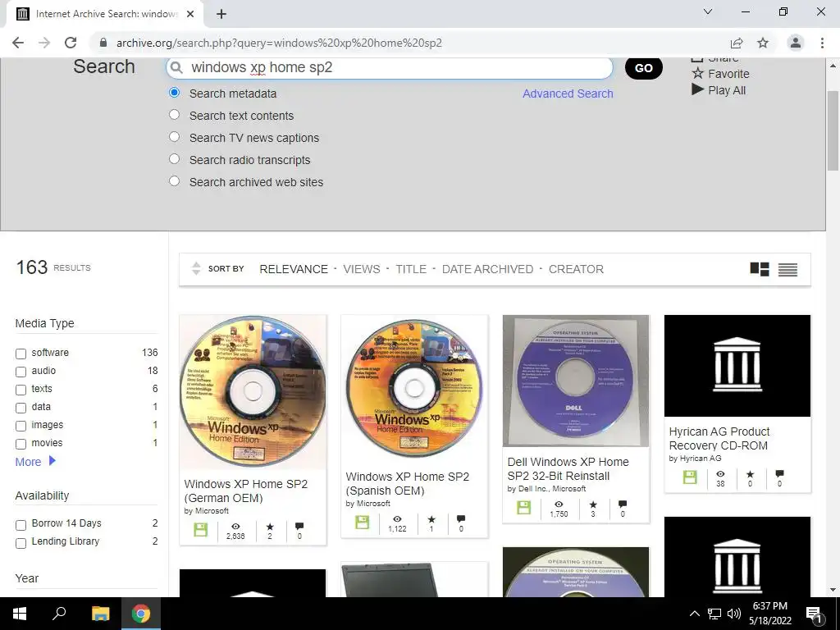Open taskbar search magnifier
The height and width of the screenshot is (630, 840).
coord(59,614)
